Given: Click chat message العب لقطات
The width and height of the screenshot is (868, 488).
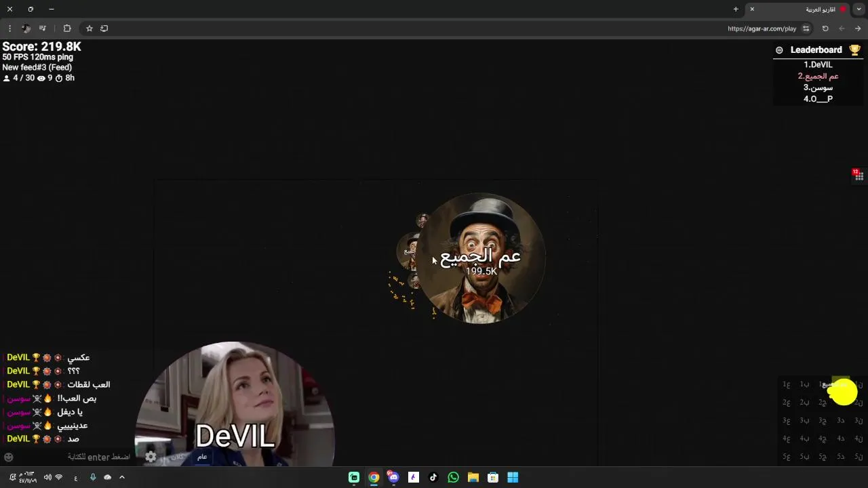Looking at the screenshot, I should click(x=88, y=385).
